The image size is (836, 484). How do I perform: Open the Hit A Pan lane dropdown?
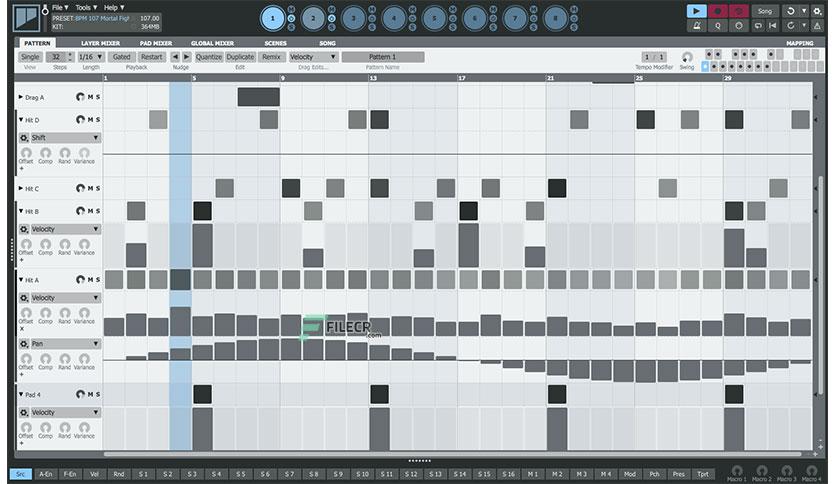(66, 344)
